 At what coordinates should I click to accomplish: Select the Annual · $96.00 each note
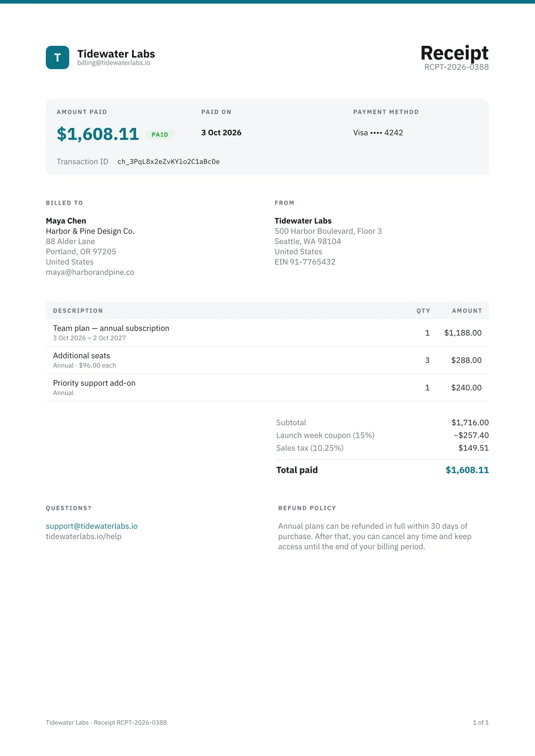tap(84, 365)
